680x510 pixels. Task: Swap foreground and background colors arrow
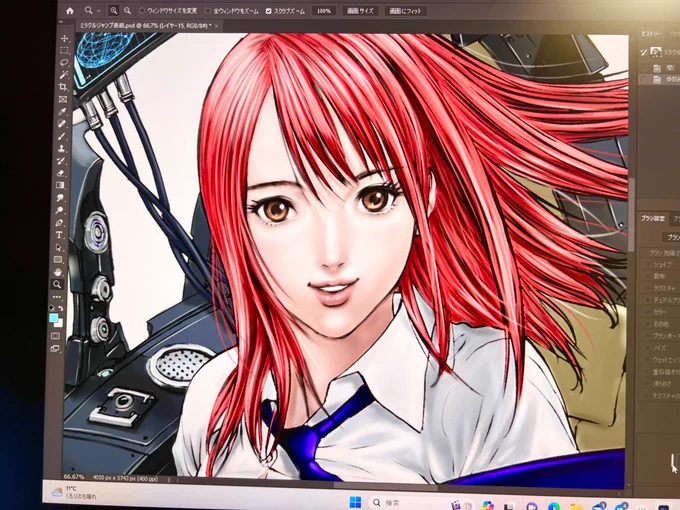[x=61, y=308]
